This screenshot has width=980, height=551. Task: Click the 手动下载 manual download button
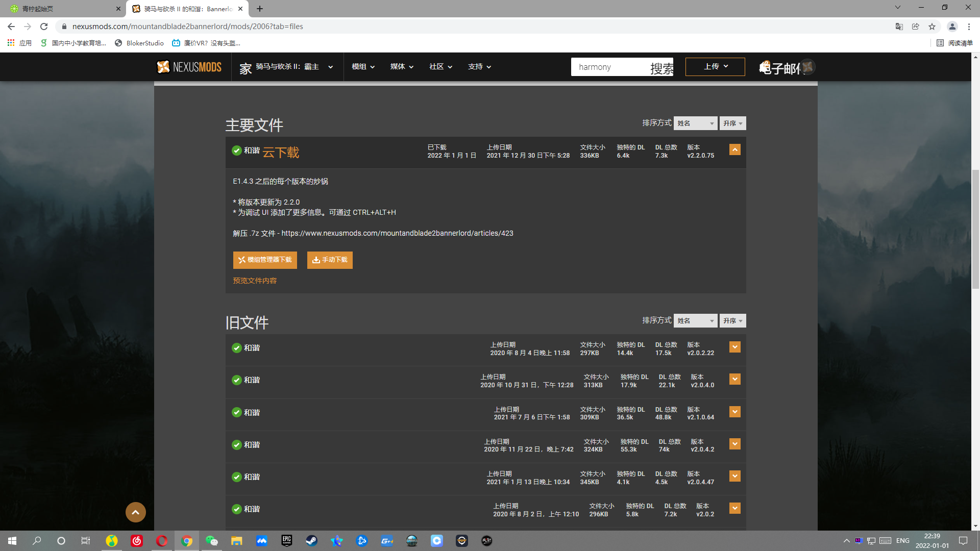(x=330, y=260)
